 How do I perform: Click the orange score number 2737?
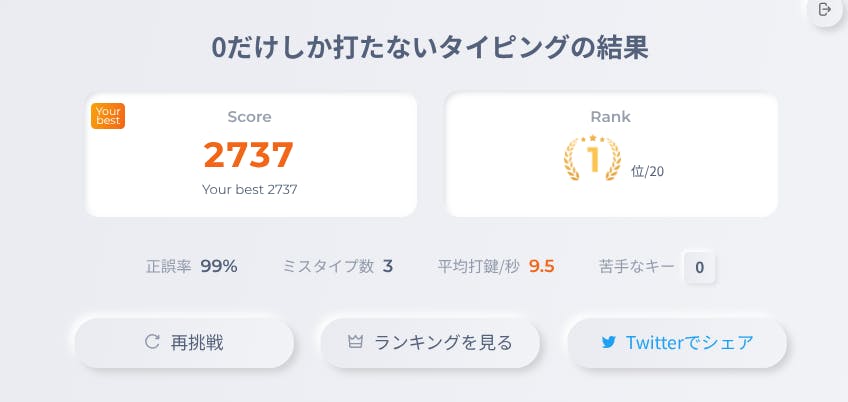[249, 155]
